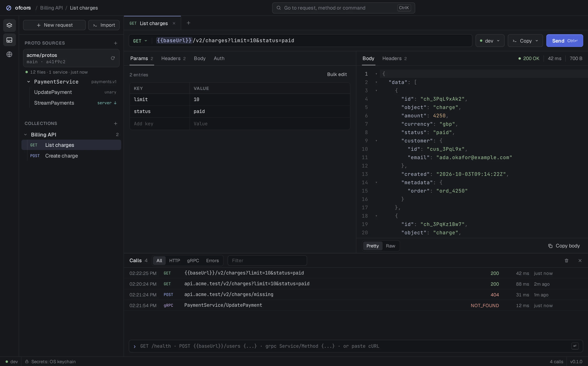Click the ofcors logo icon
The image size is (588, 366).
9,8
